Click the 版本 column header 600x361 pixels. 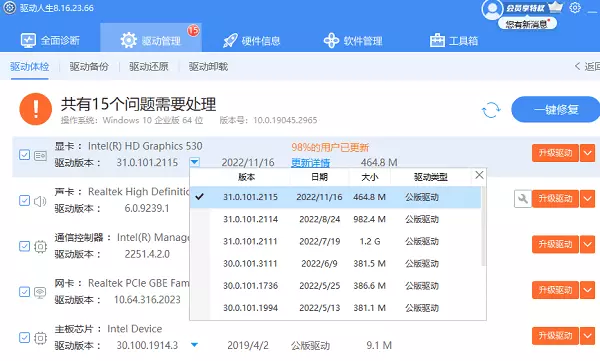(x=246, y=177)
